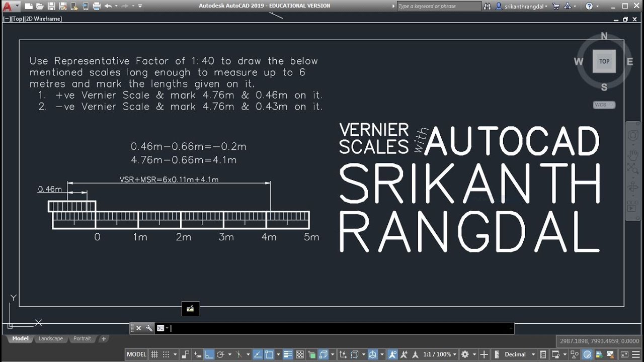The width and height of the screenshot is (644, 362).
Task: Open Customize Quick Access Toolbar dropdown
Action: pos(140,6)
